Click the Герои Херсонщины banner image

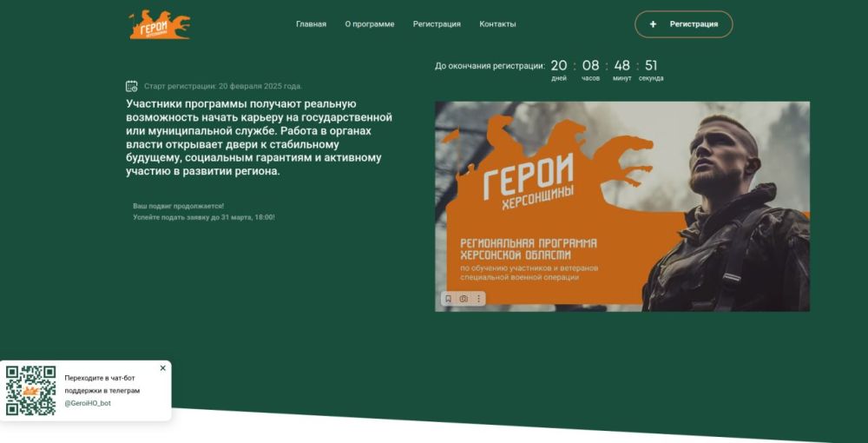click(622, 206)
